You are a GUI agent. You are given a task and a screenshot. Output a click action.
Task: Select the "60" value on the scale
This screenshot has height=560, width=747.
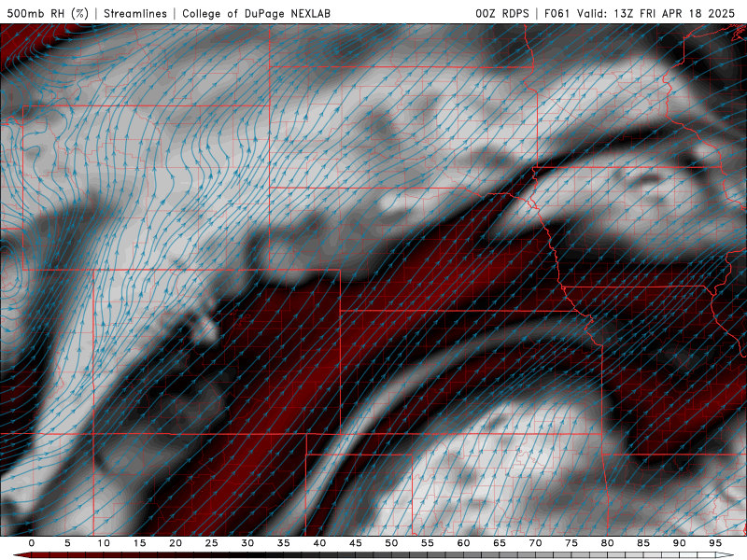coord(463,543)
